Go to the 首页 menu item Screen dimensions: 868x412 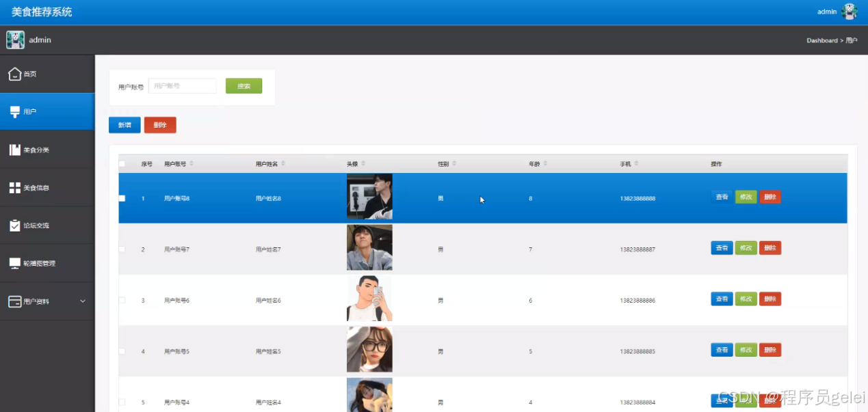pos(47,74)
